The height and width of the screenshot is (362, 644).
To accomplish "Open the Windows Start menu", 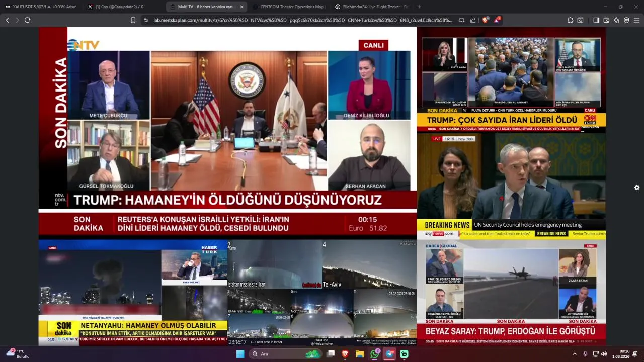I will [x=240, y=354].
